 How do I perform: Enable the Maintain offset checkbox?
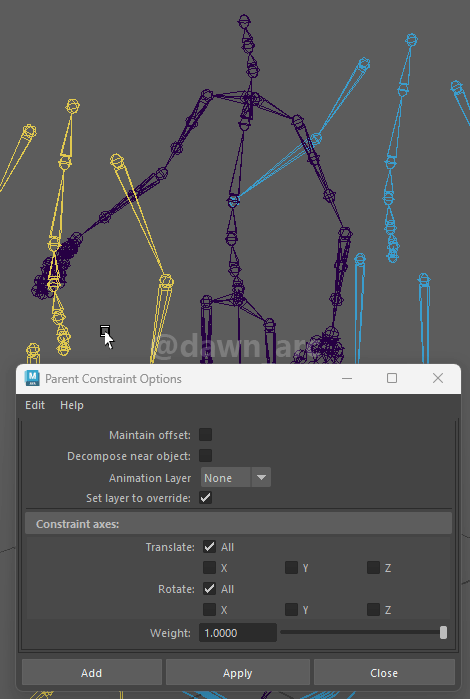click(x=206, y=435)
